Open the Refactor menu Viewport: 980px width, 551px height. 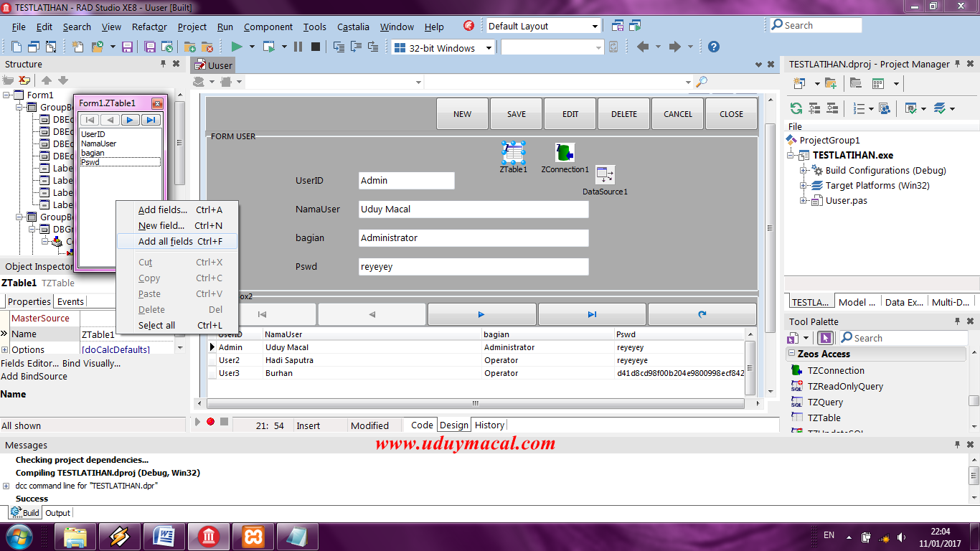tap(149, 27)
